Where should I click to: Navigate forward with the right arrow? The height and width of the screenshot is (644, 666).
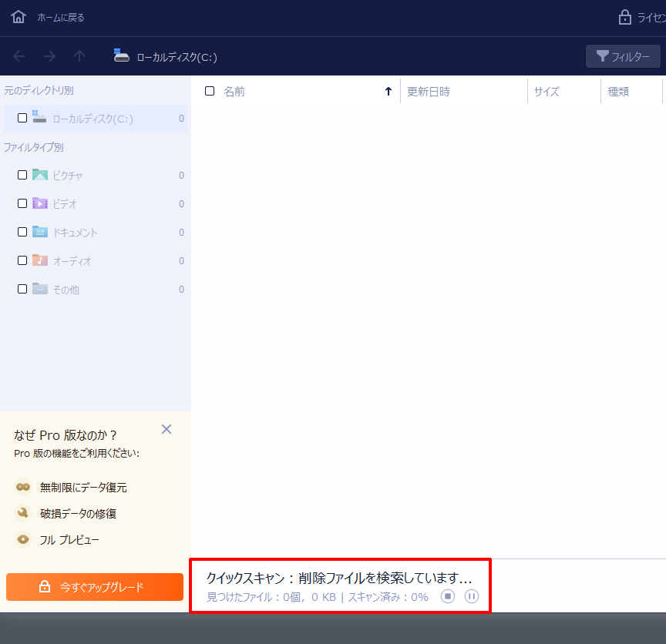coord(49,56)
